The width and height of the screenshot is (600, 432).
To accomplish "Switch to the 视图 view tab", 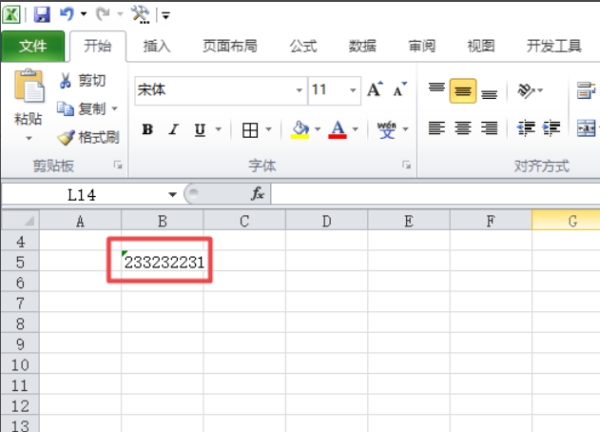I will point(481,46).
